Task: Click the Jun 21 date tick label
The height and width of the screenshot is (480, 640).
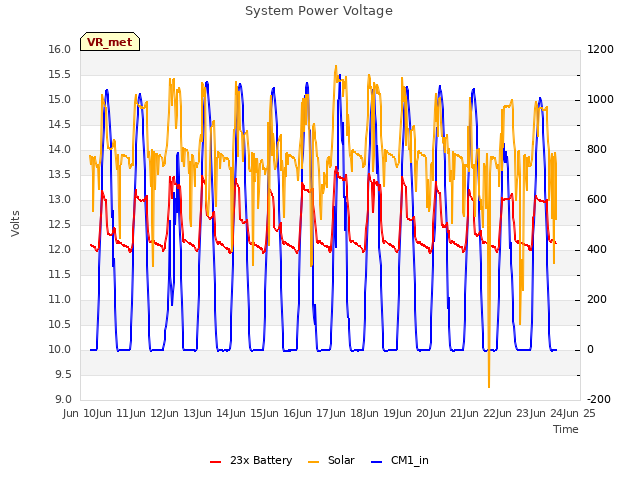Action: click(x=447, y=413)
